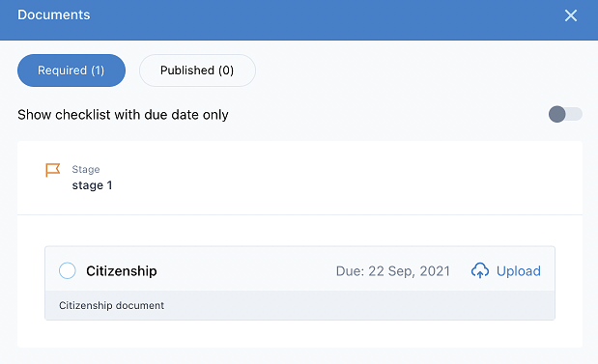Close the Documents panel with the X
The height and width of the screenshot is (364, 598).
point(571,15)
